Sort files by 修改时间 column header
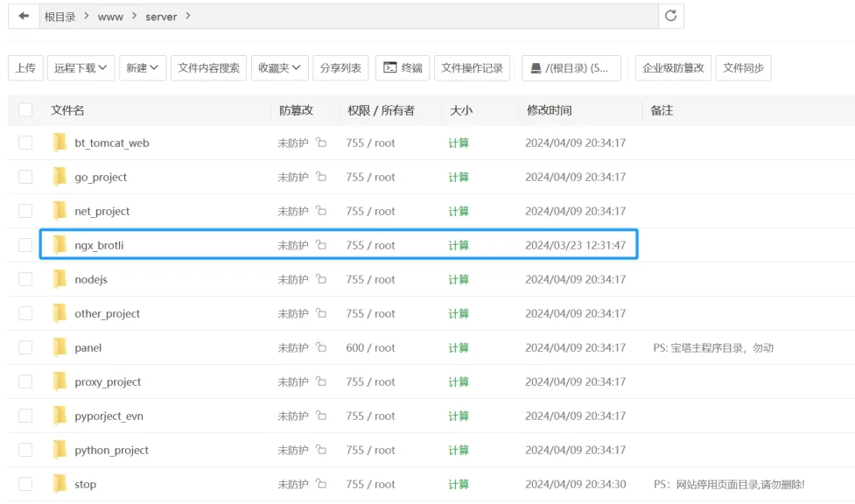Viewport: 855px width, 504px height. (x=549, y=110)
